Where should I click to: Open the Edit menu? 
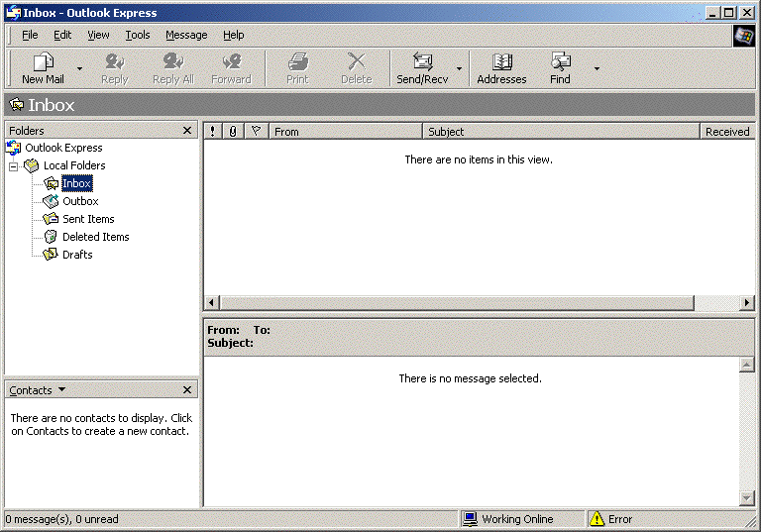pyautogui.click(x=62, y=35)
